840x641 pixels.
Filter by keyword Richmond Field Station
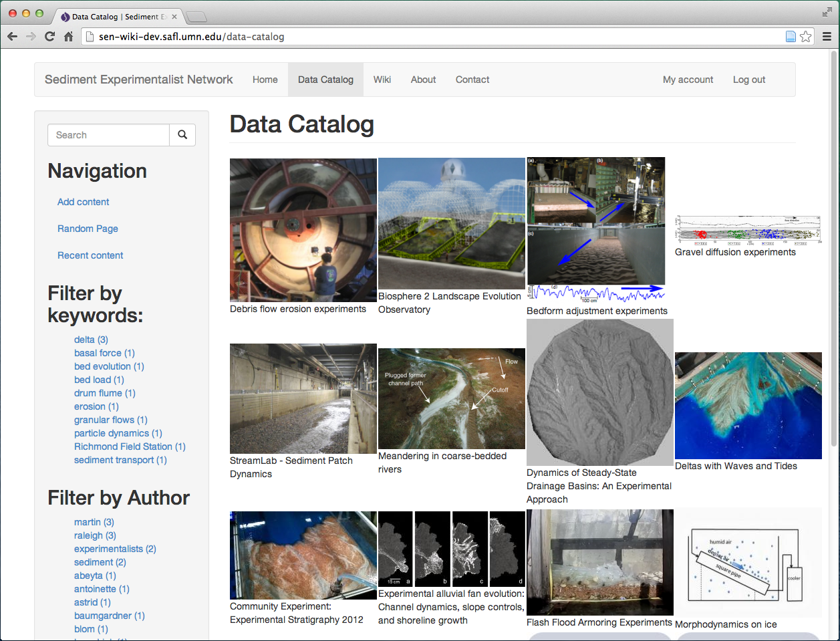[x=130, y=446]
